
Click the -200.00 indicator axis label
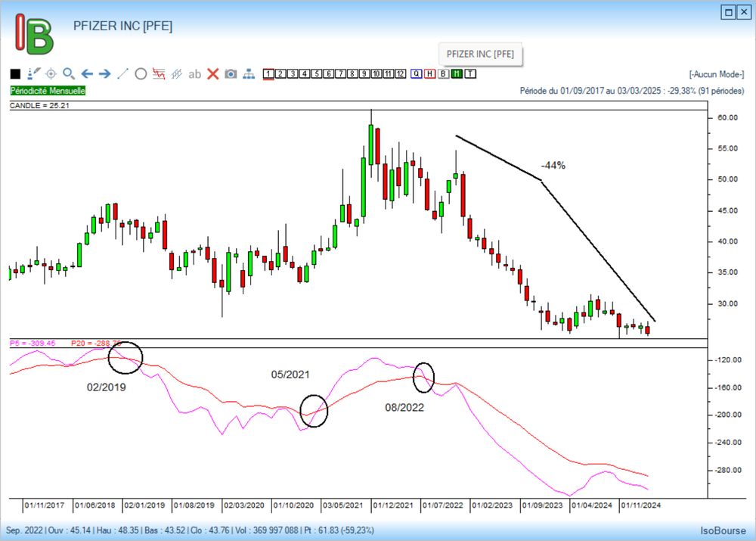tap(727, 415)
